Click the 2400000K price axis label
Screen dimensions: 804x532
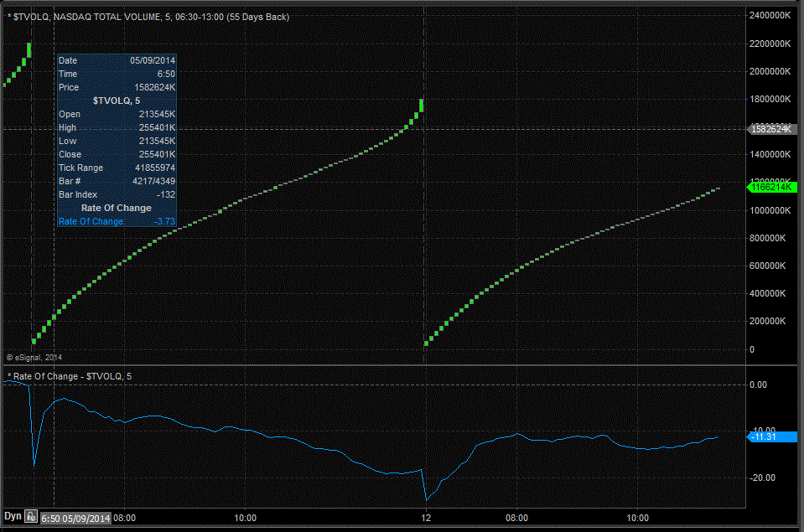[770, 15]
